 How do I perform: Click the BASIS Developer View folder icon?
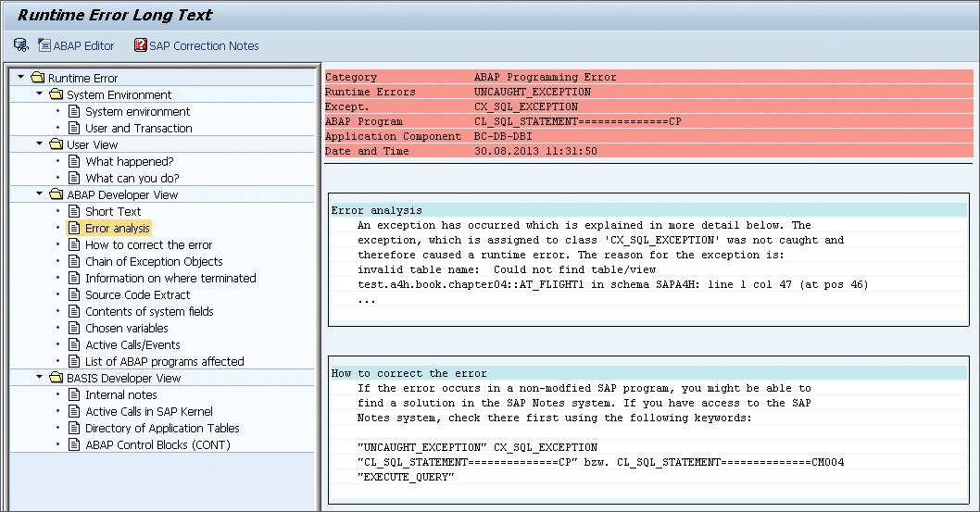[x=57, y=378]
